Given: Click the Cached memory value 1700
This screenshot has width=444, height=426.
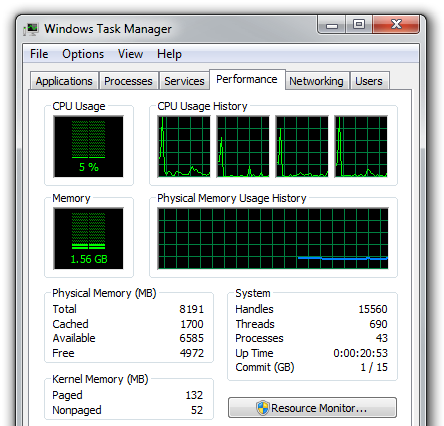Looking at the screenshot, I should 192,324.
